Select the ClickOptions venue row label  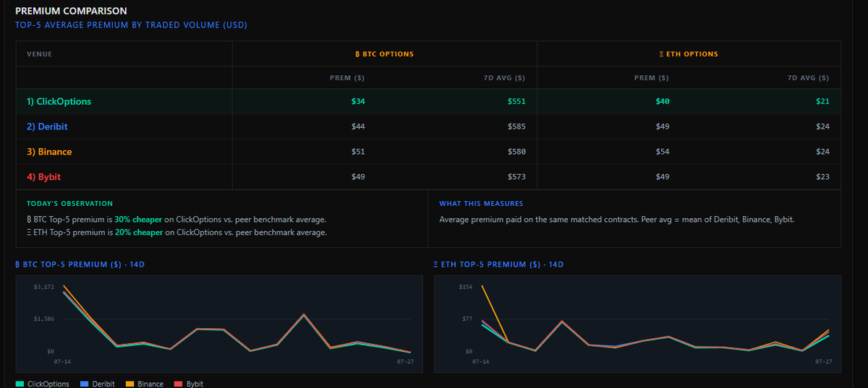(x=59, y=102)
